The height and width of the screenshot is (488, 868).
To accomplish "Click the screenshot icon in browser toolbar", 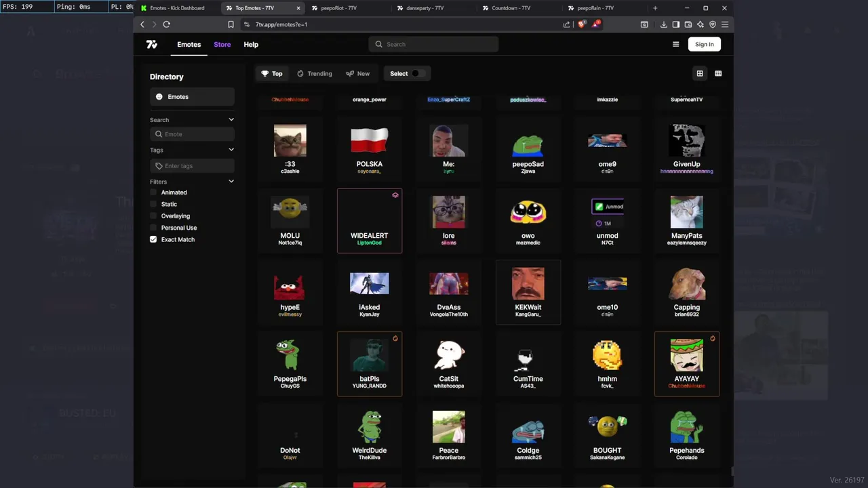I will (x=644, y=24).
